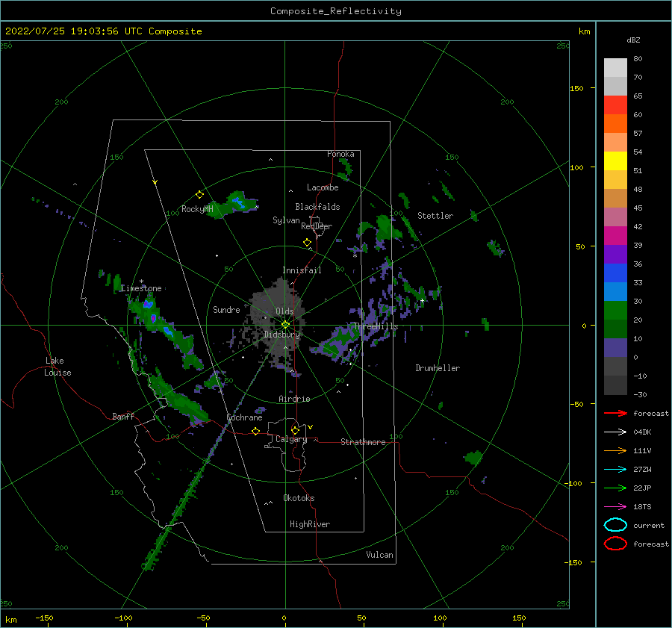Click the Calgary city label

291,439
